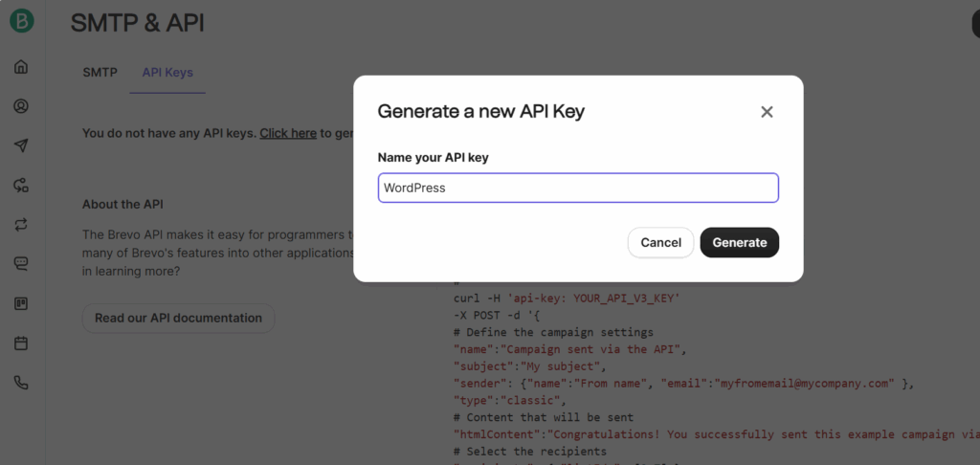Open the Conversations chat icon
Image resolution: width=980 pixels, height=465 pixels.
point(21,264)
